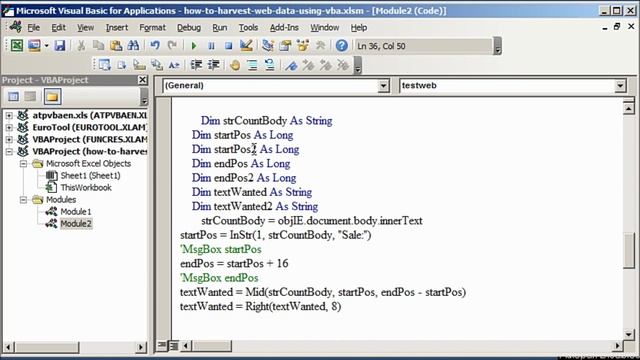This screenshot has height=360, width=640.
Task: Switch to Procedure View button at bottom-left
Action: pos(162,346)
